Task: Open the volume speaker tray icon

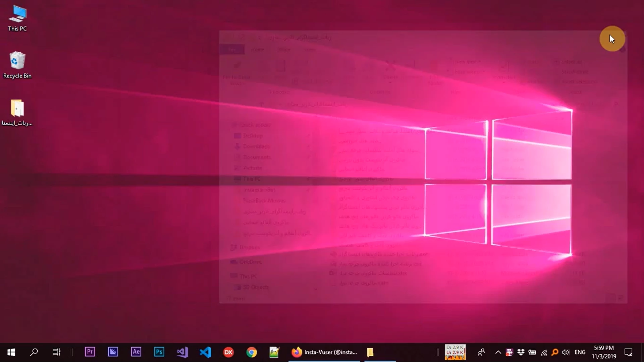Action: point(566,352)
